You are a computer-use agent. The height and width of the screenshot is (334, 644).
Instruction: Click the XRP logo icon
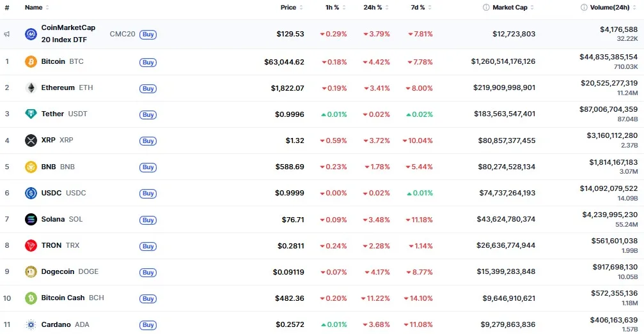[x=31, y=140]
